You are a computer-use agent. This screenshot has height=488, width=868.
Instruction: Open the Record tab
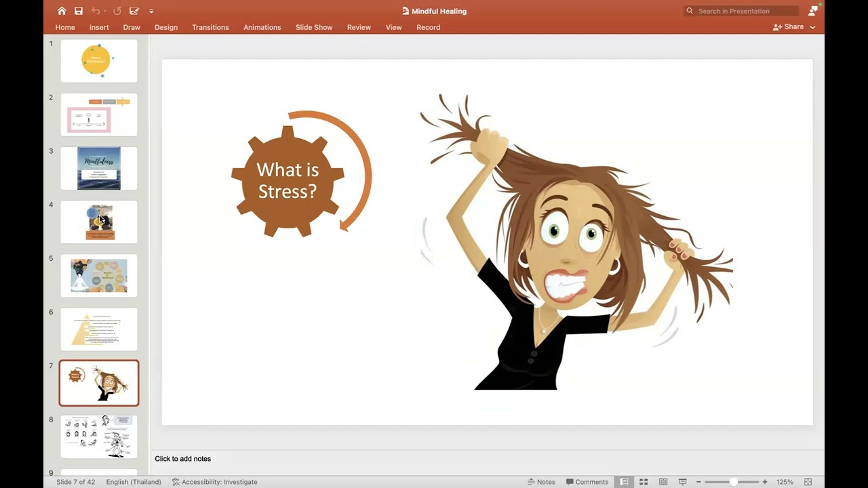tap(429, 27)
